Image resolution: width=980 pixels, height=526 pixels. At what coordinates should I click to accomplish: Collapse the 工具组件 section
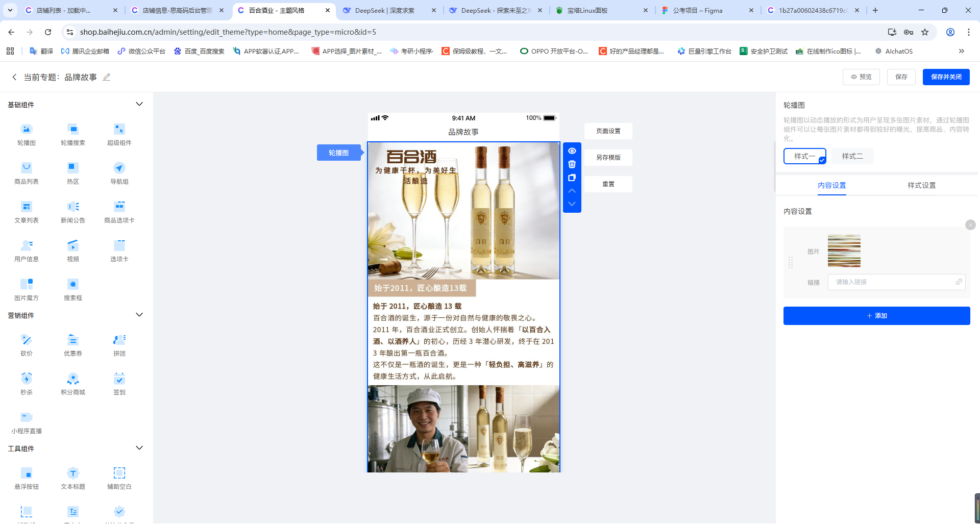139,447
